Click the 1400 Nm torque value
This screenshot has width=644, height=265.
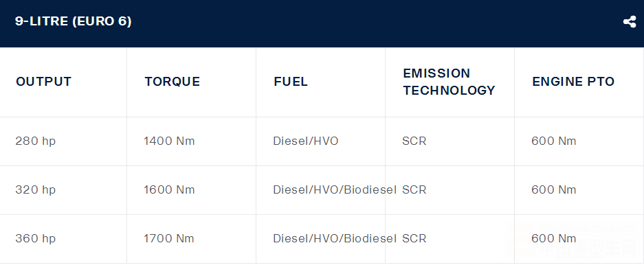click(169, 141)
